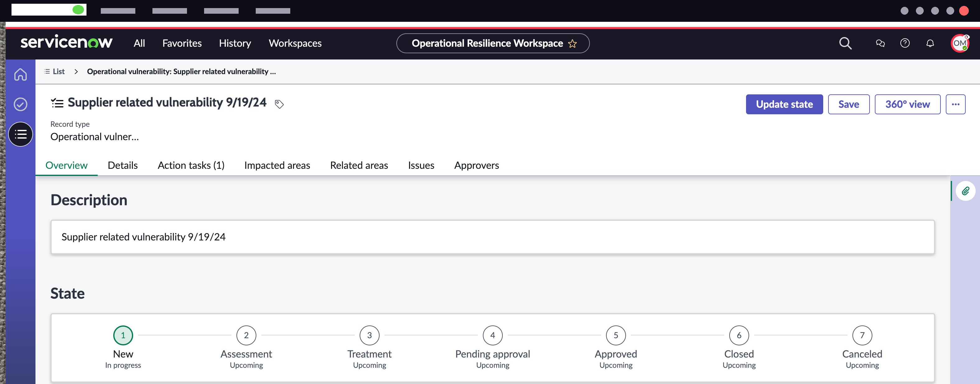Click the ServiceNow logo
This screenshot has height=384, width=980.
(66, 42)
